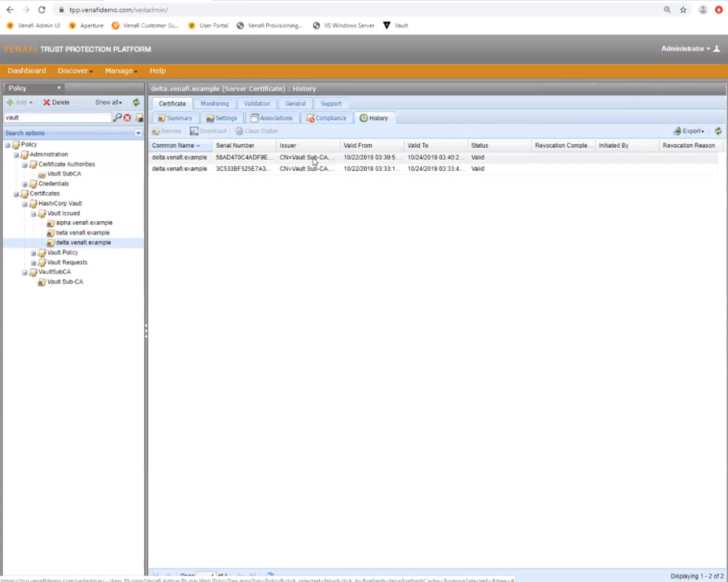Expand the Vault Policy folder
This screenshot has width=728, height=582.
[34, 253]
